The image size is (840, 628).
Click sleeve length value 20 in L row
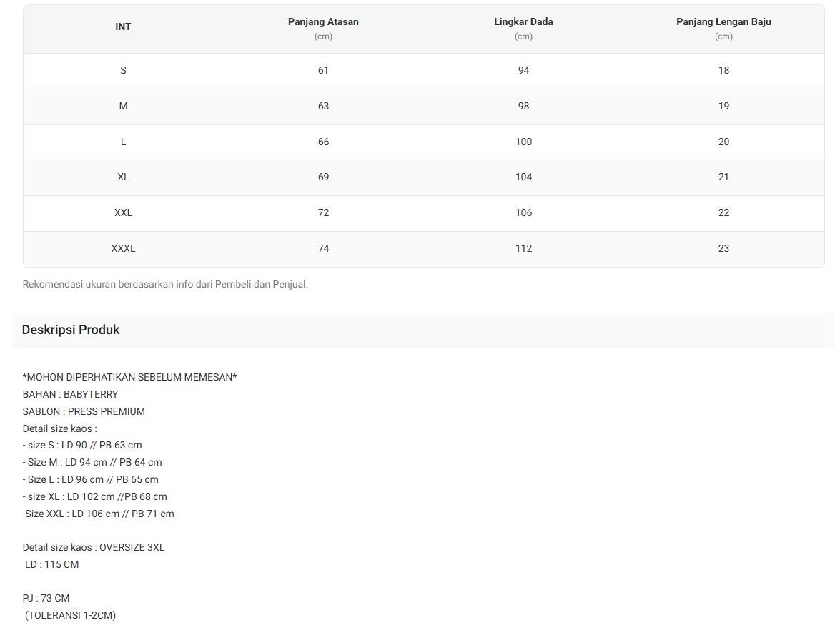(723, 142)
